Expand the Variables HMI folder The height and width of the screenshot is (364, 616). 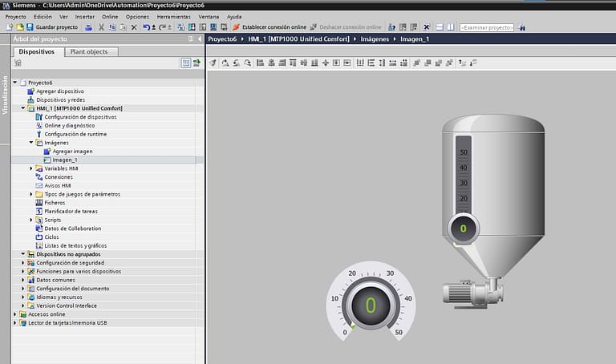click(x=31, y=168)
